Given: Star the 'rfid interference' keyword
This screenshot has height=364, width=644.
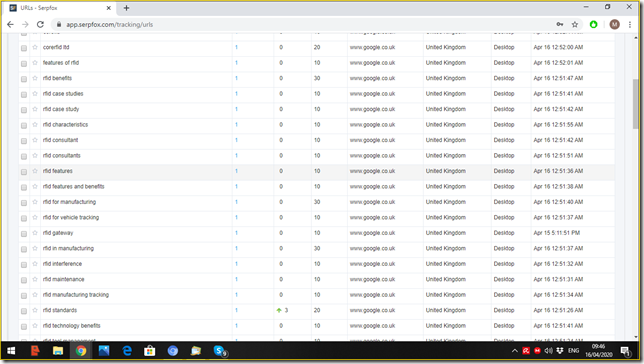Looking at the screenshot, I should [35, 264].
